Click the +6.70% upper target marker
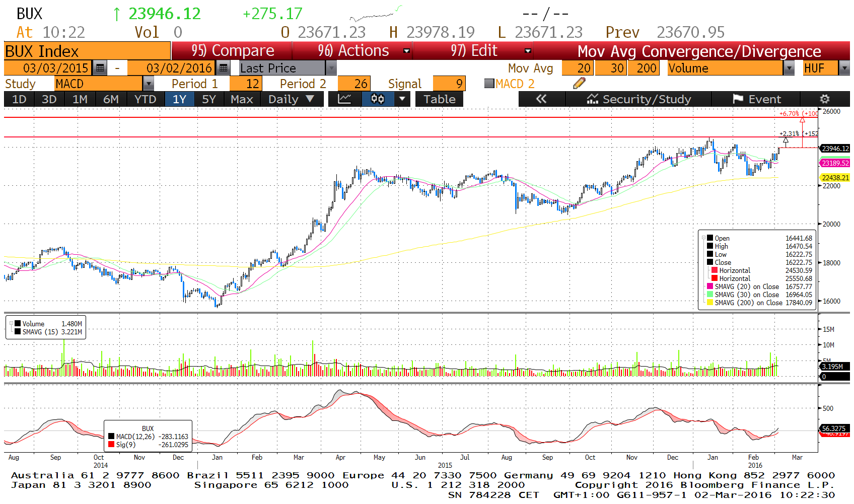 (x=799, y=114)
